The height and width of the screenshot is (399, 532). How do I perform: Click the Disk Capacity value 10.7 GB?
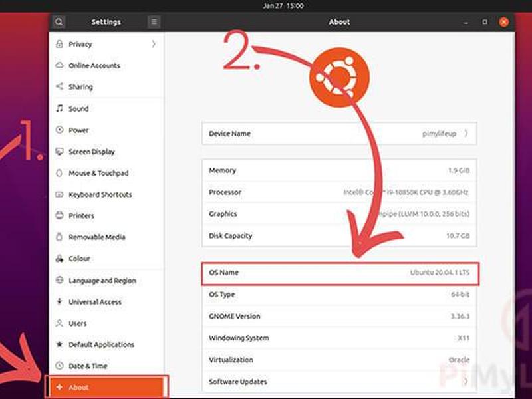458,235
